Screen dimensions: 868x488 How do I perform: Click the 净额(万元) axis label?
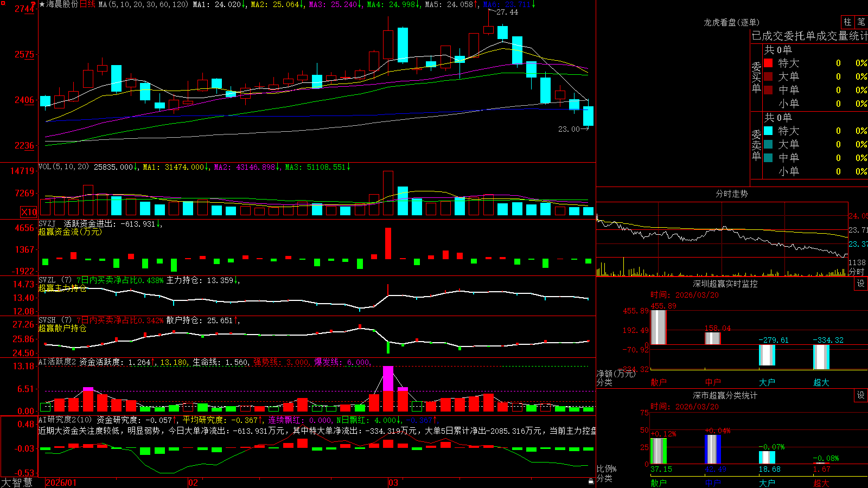point(616,374)
